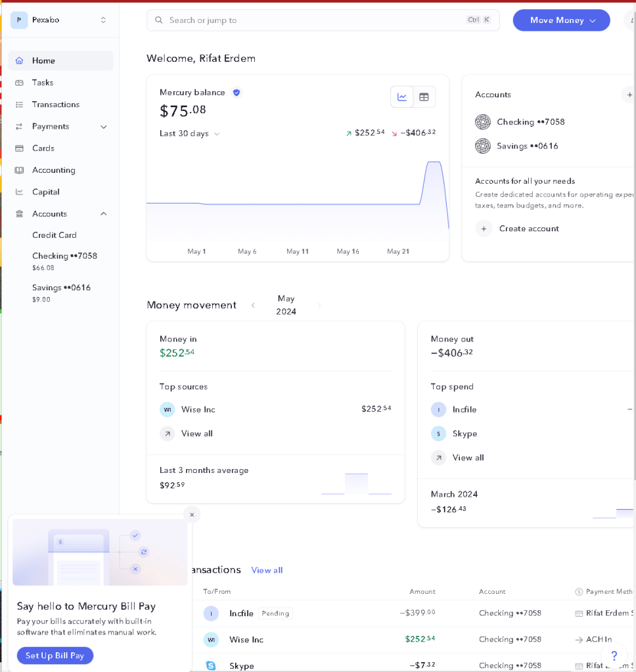636x672 pixels.
Task: Open the Wise Inc transaction row
Action: tap(414, 639)
